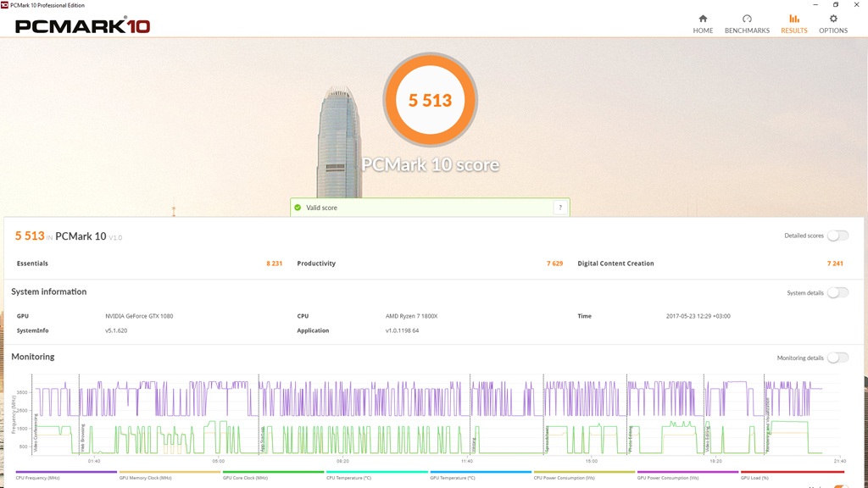This screenshot has height=488, width=868.
Task: Enable the Detailed scores toggle
Action: pos(837,236)
